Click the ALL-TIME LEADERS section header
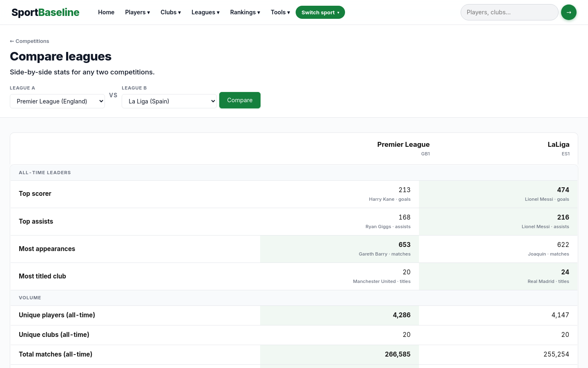 pos(45,173)
